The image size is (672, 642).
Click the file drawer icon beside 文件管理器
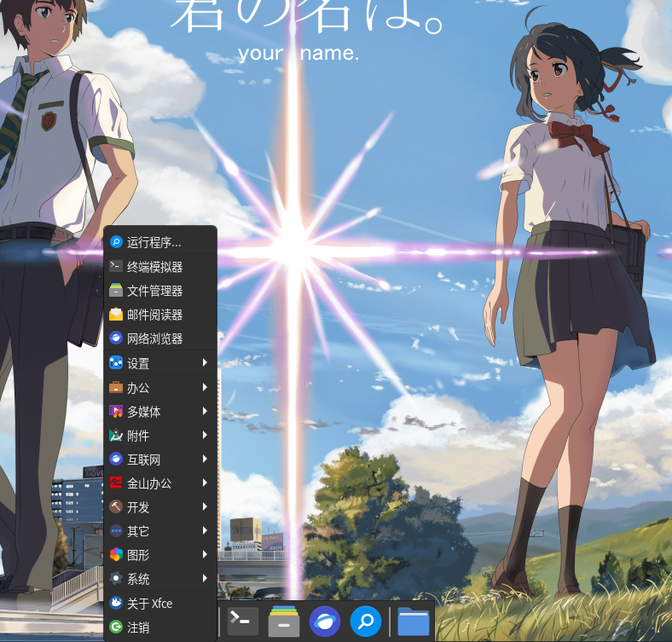tap(116, 290)
